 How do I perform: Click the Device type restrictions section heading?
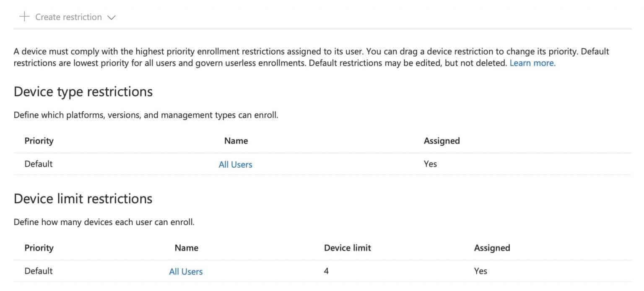[x=83, y=92]
